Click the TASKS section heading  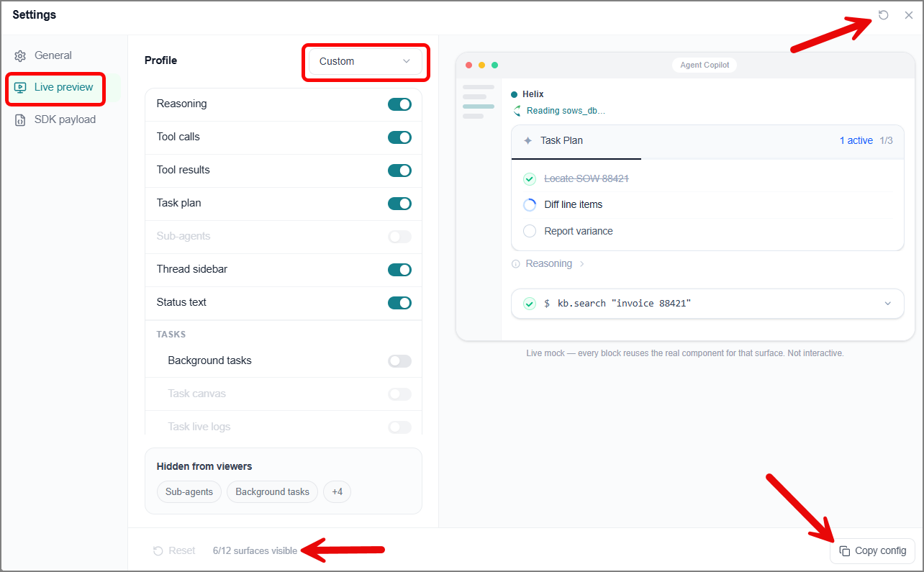(171, 335)
